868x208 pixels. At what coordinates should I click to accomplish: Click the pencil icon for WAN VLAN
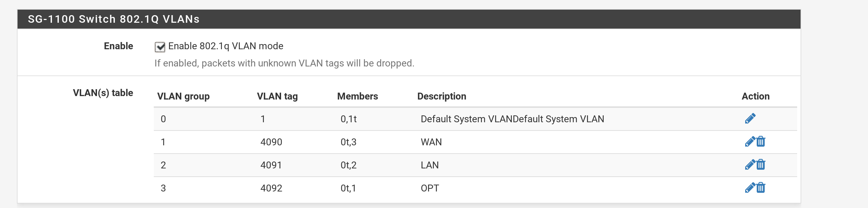(750, 142)
